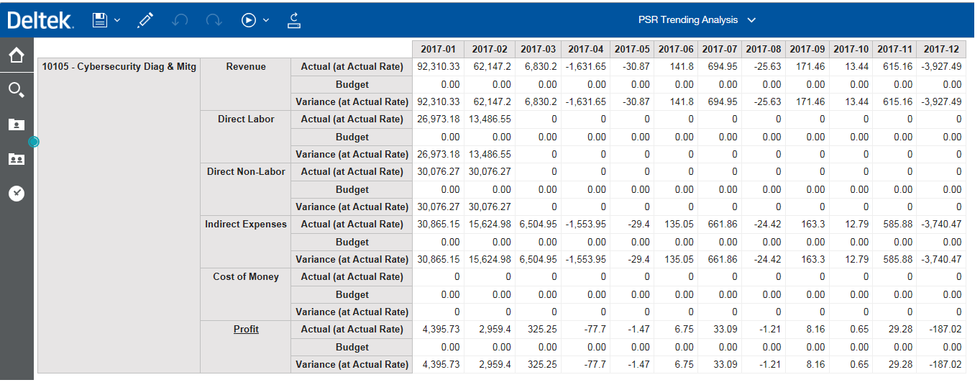The height and width of the screenshot is (385, 980).
Task: Open My Content folder in the sidebar
Action: 17,124
